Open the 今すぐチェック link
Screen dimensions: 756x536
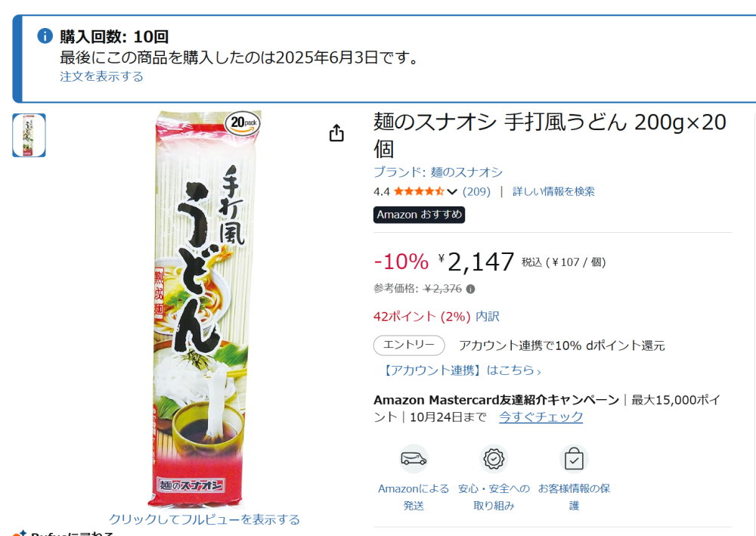click(541, 417)
